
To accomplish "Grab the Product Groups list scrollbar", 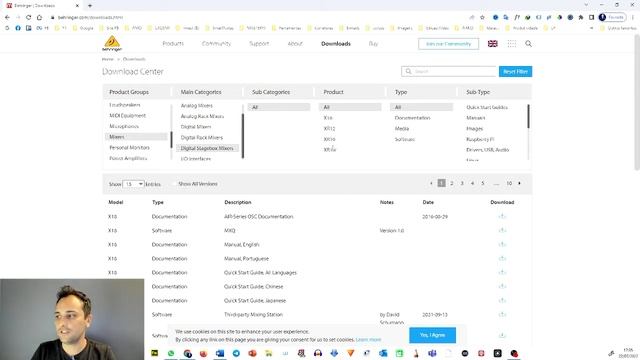I will point(171,140).
